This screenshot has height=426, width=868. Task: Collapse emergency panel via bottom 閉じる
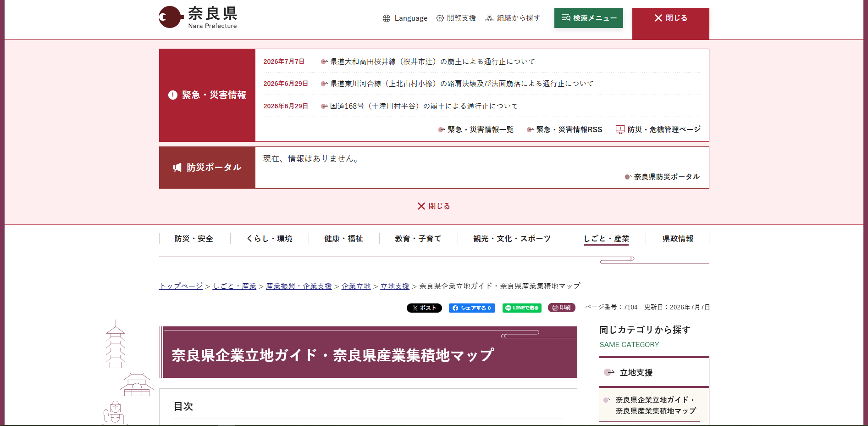434,206
